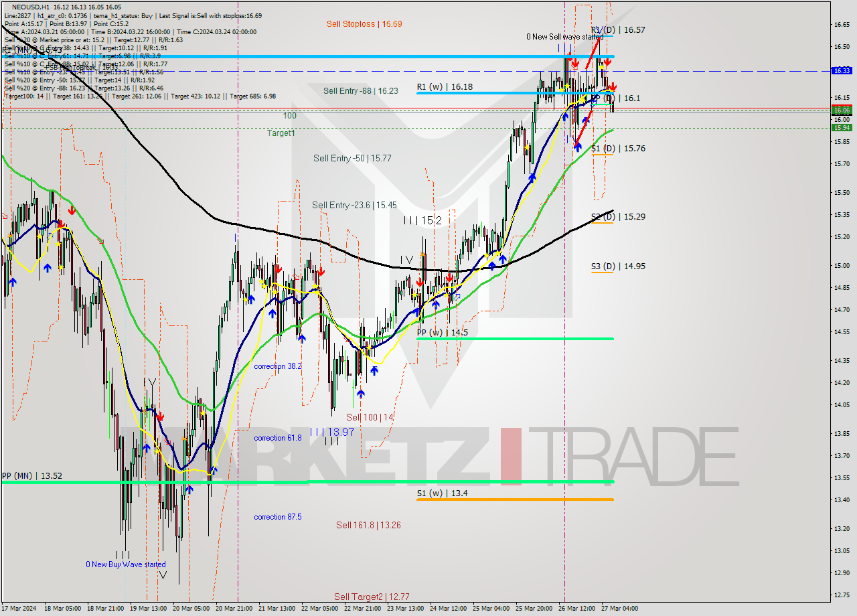The height and width of the screenshot is (616, 857).
Task: Select the Sell 161.8 13.26 label
Action: (368, 526)
